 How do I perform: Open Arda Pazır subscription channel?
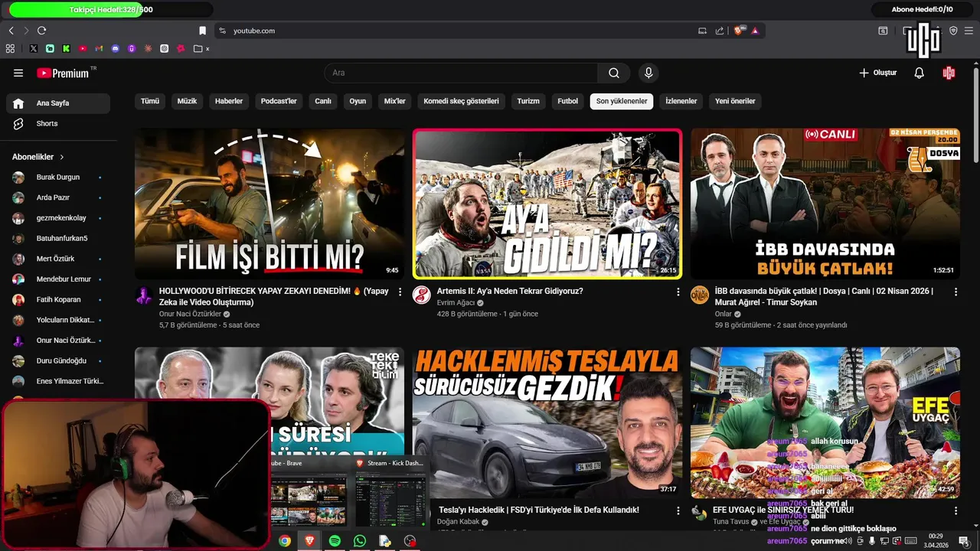click(58, 197)
